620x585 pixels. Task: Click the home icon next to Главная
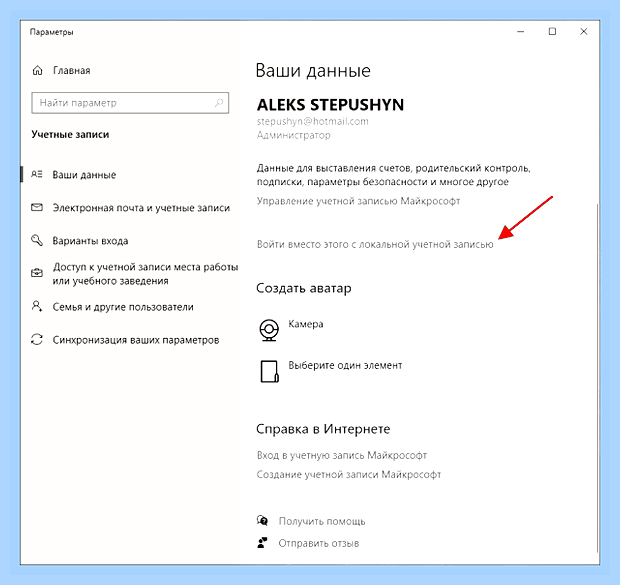coord(38,70)
